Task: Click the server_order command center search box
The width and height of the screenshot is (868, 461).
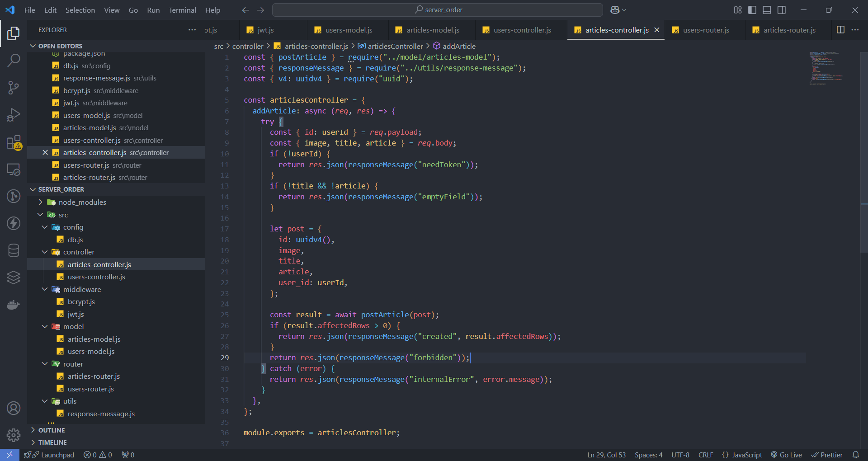Action: [438, 10]
